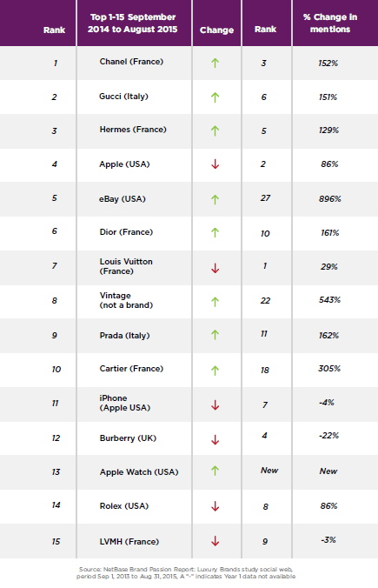Select the Dior (France) brand cell
The height and width of the screenshot is (588, 378).
[x=126, y=232]
